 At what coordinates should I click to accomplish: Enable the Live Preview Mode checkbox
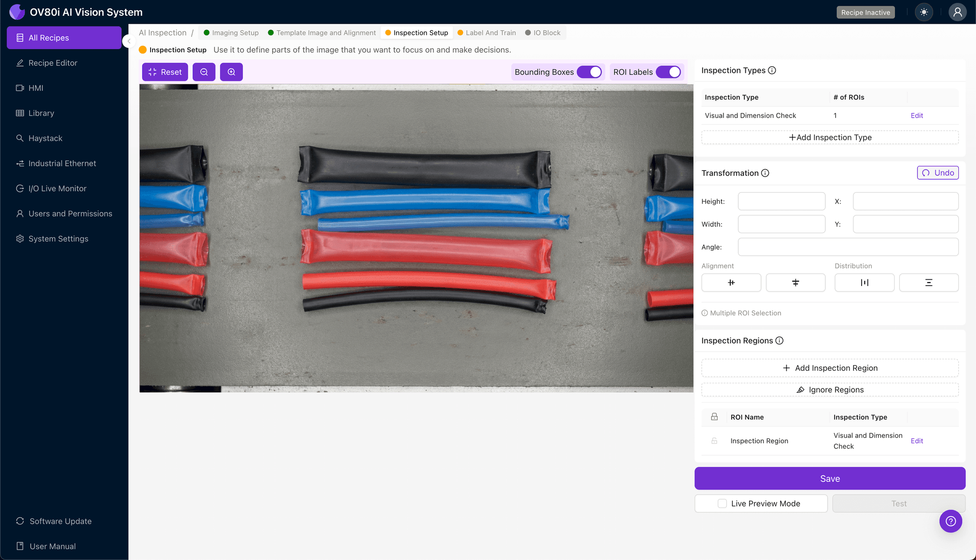[722, 504]
